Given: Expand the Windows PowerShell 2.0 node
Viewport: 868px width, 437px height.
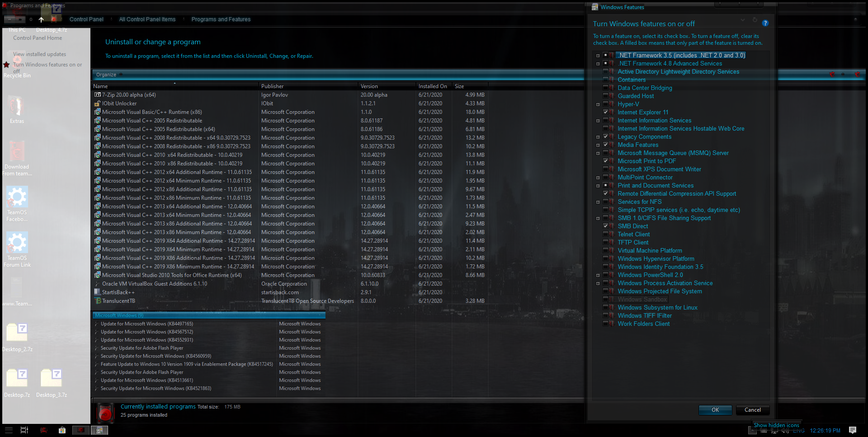Looking at the screenshot, I should tap(598, 275).
